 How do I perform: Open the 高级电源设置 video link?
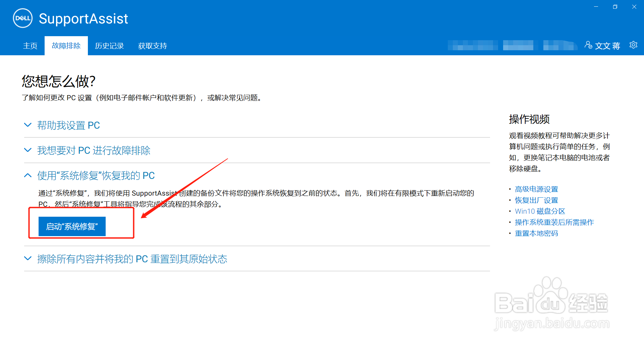click(536, 189)
